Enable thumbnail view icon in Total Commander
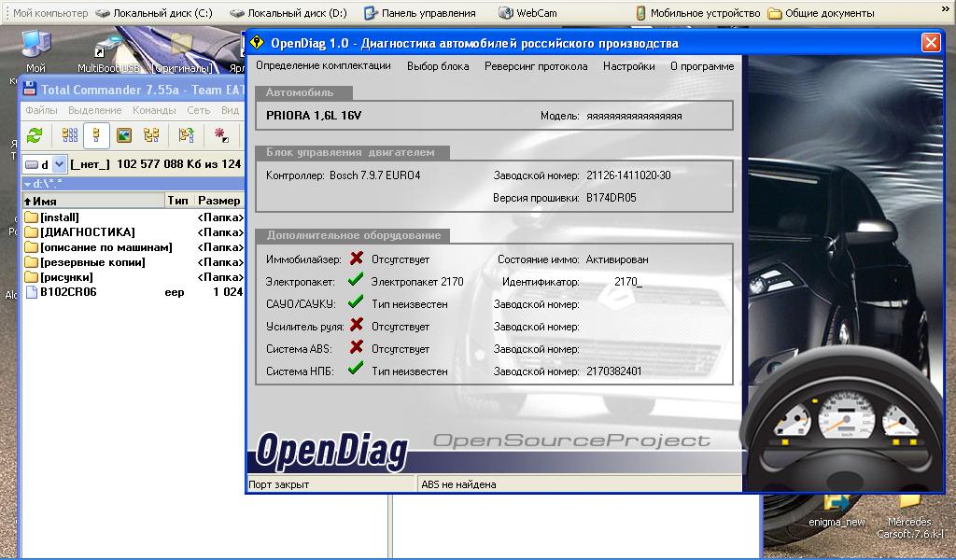The height and width of the screenshot is (560, 956). click(x=124, y=135)
